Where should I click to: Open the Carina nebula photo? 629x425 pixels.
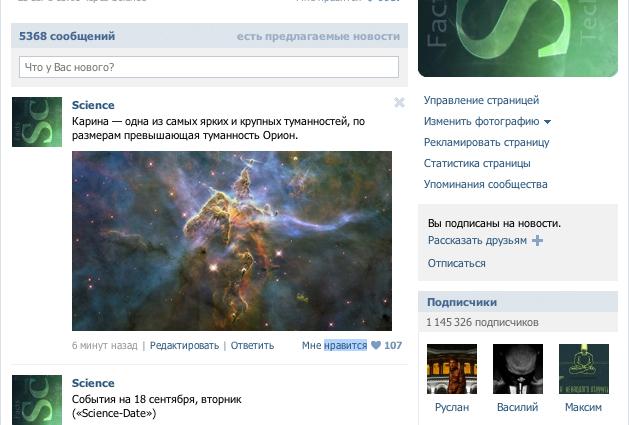coord(232,241)
